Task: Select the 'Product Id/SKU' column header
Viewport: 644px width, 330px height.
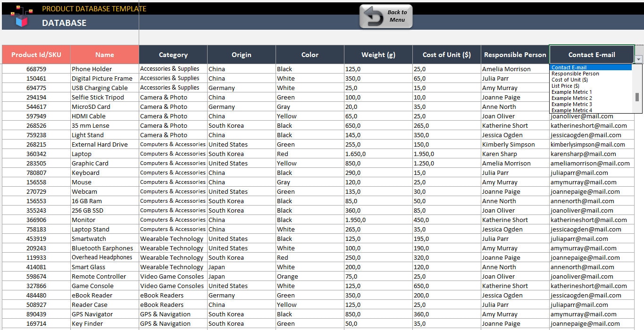Action: coord(35,54)
